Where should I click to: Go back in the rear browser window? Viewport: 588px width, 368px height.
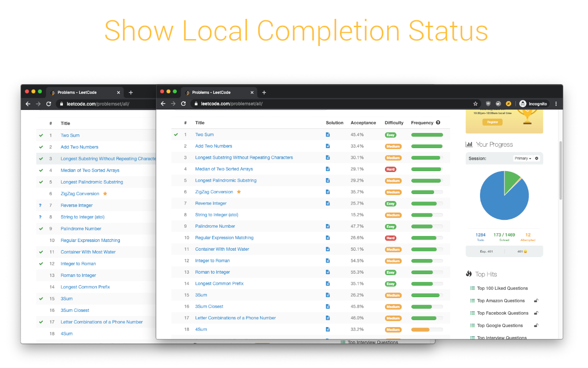pyautogui.click(x=28, y=104)
